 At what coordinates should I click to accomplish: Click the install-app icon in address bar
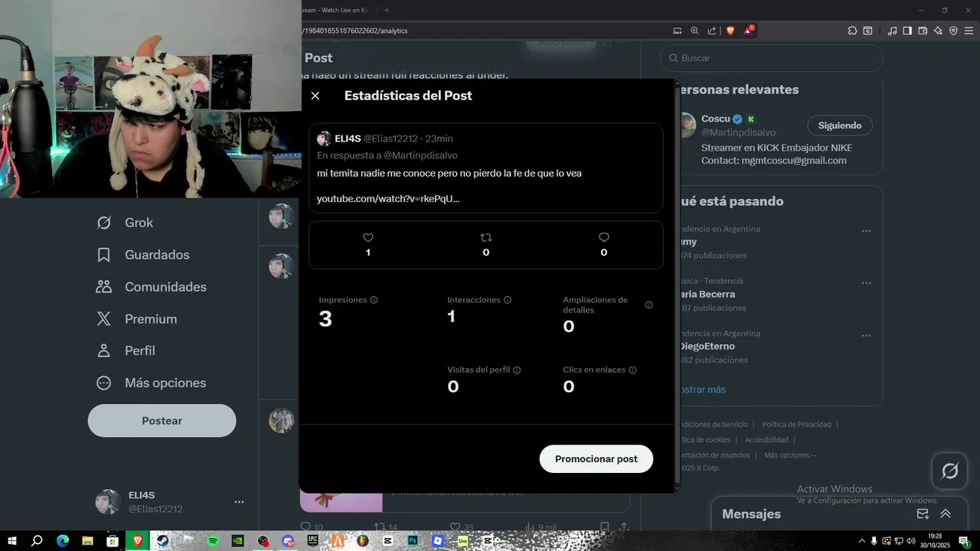pos(677,31)
